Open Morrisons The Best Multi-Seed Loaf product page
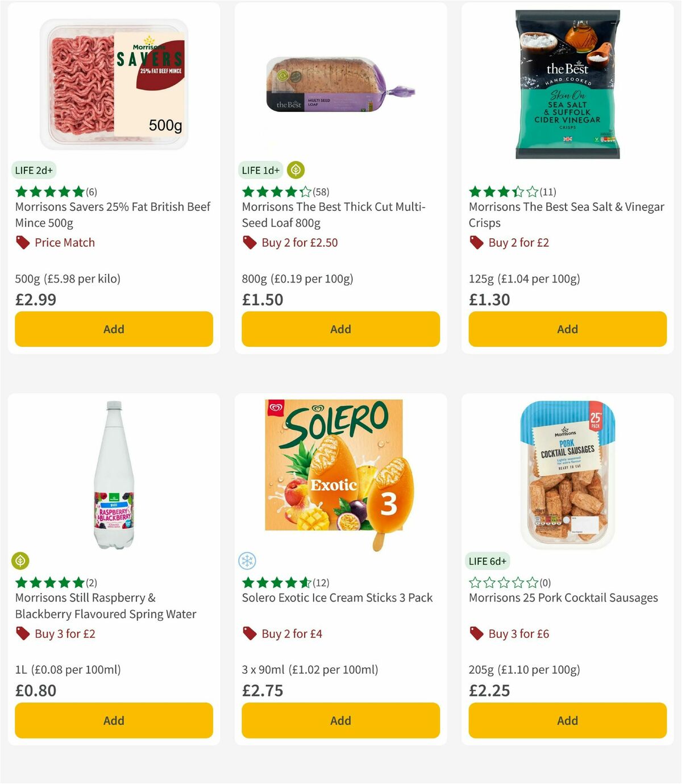This screenshot has width=682, height=784. tap(334, 215)
